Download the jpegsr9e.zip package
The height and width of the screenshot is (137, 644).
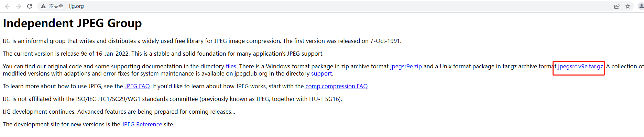[406, 66]
